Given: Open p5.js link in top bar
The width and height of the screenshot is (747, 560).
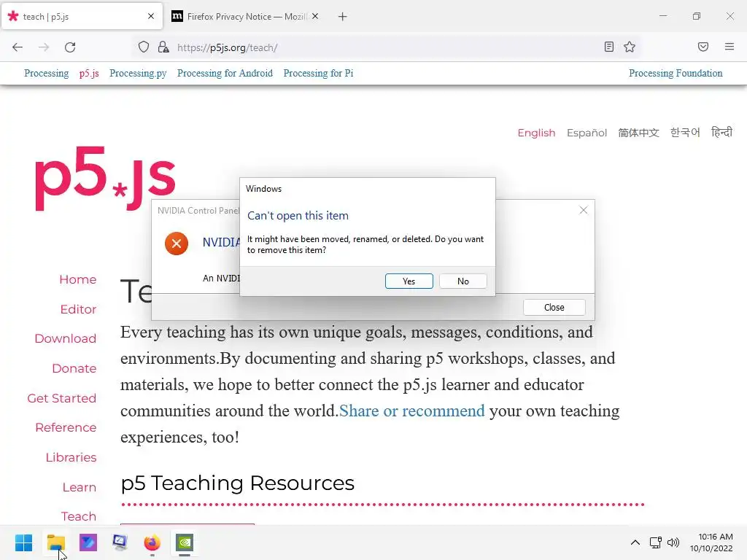Looking at the screenshot, I should click(89, 74).
